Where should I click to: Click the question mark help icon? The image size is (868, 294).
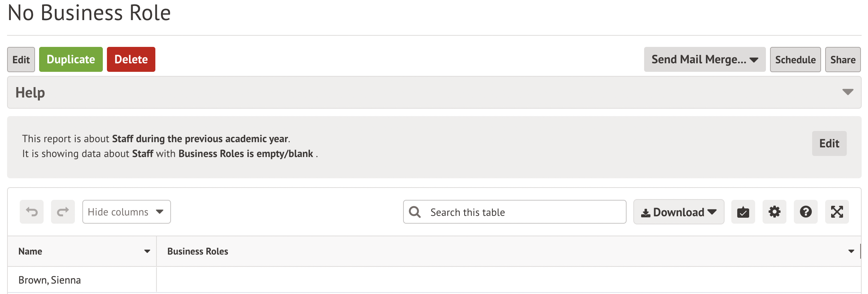tap(805, 212)
